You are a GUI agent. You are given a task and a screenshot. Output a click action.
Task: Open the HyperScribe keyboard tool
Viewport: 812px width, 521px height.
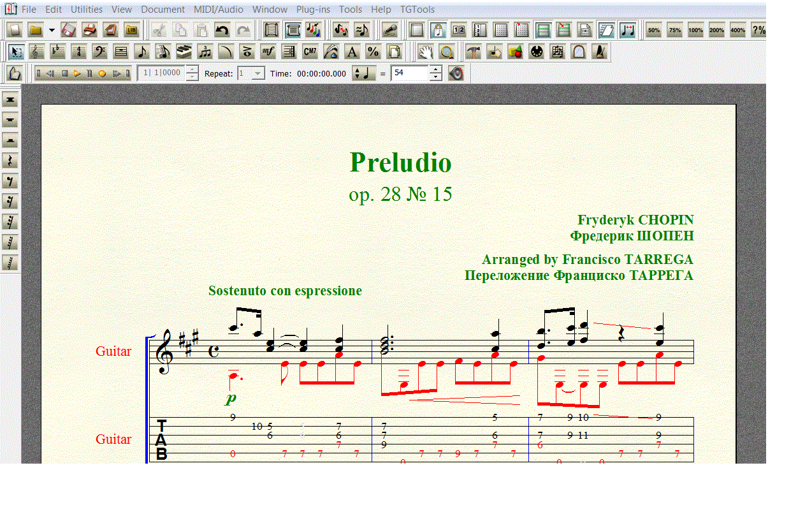point(184,52)
